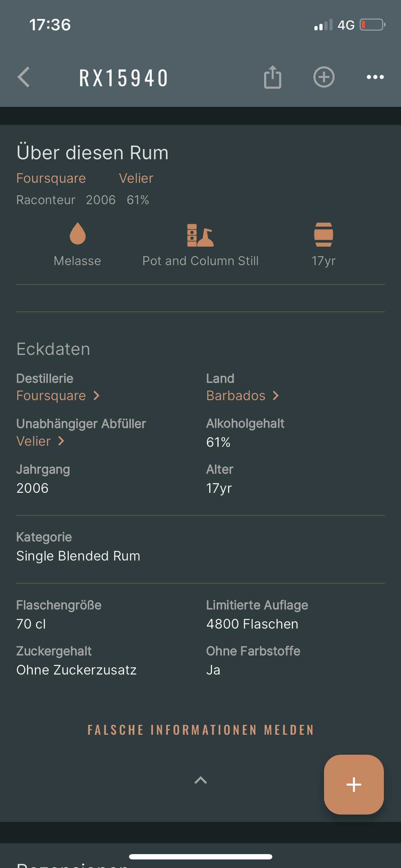Tap the circled plus add icon
The height and width of the screenshot is (868, 401).
(324, 77)
